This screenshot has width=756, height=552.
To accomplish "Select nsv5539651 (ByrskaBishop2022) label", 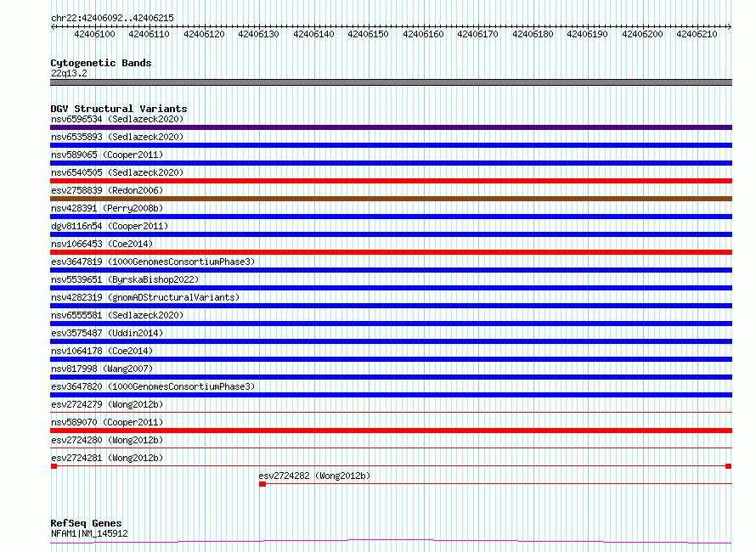I will tap(125, 279).
